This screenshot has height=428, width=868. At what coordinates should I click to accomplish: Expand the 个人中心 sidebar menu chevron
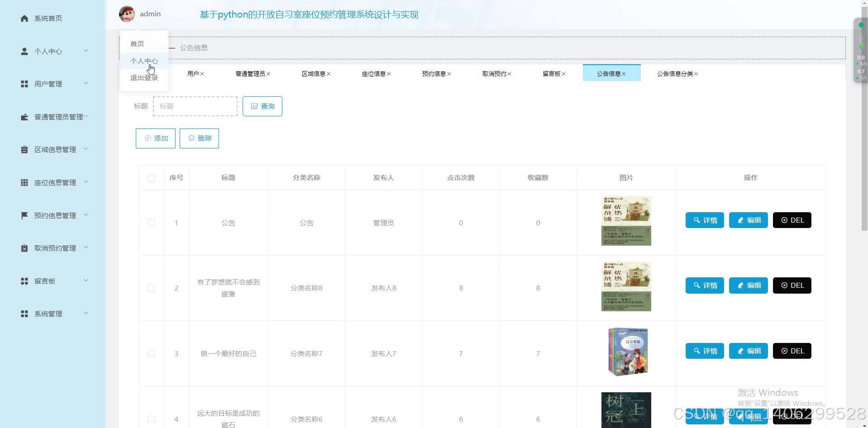[86, 50]
